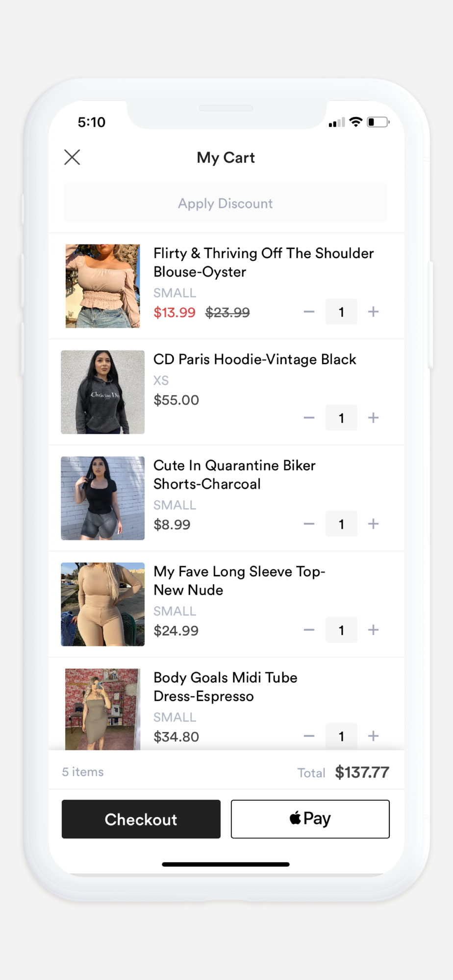Select the quantity box for CD Paris Hoodie

point(341,418)
